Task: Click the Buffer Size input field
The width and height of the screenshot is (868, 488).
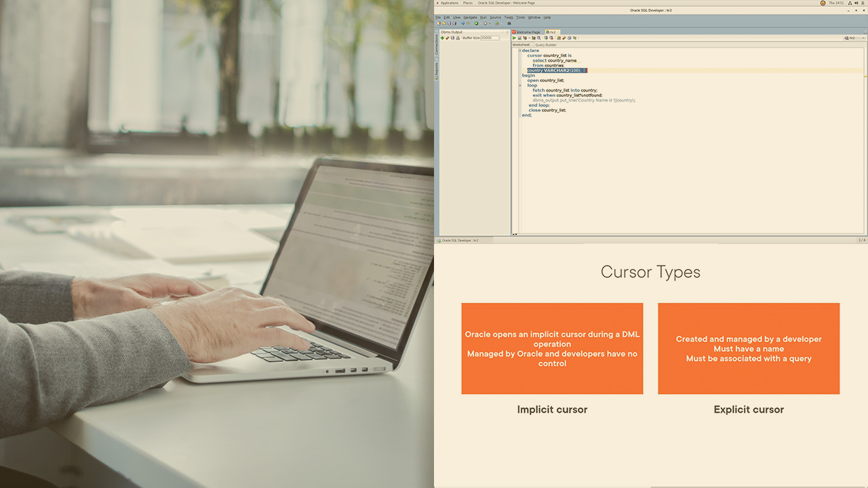Action: click(490, 38)
